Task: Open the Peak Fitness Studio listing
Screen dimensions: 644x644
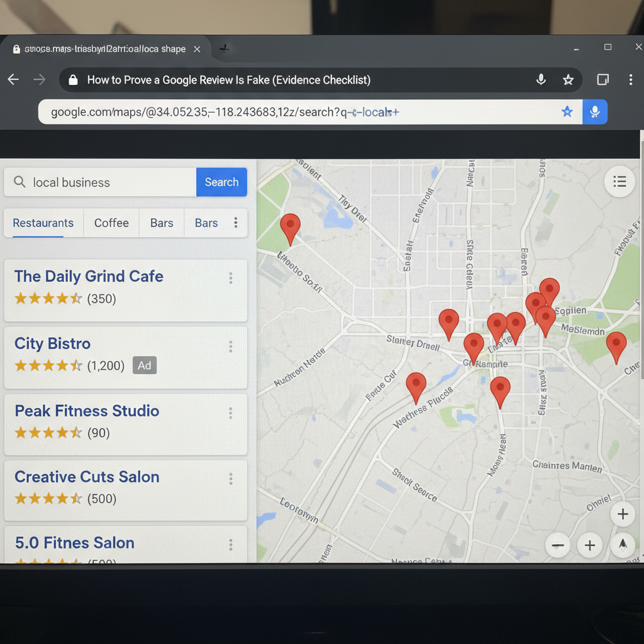Action: 125,425
